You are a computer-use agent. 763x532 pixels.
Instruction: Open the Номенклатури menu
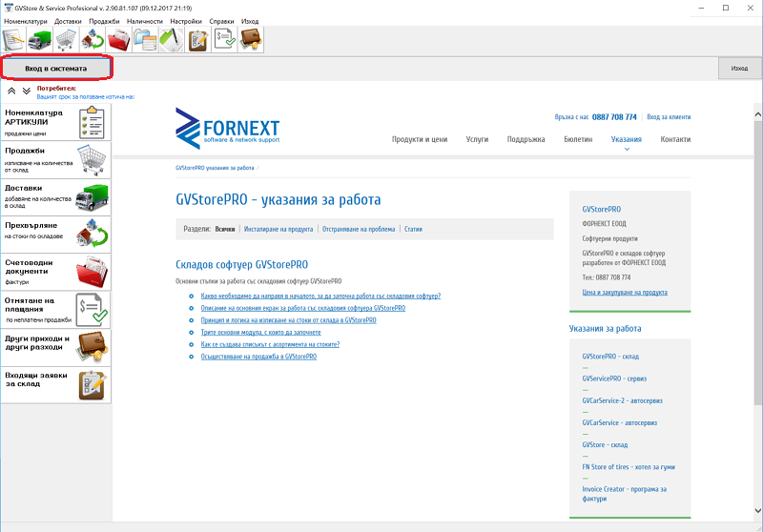click(26, 21)
